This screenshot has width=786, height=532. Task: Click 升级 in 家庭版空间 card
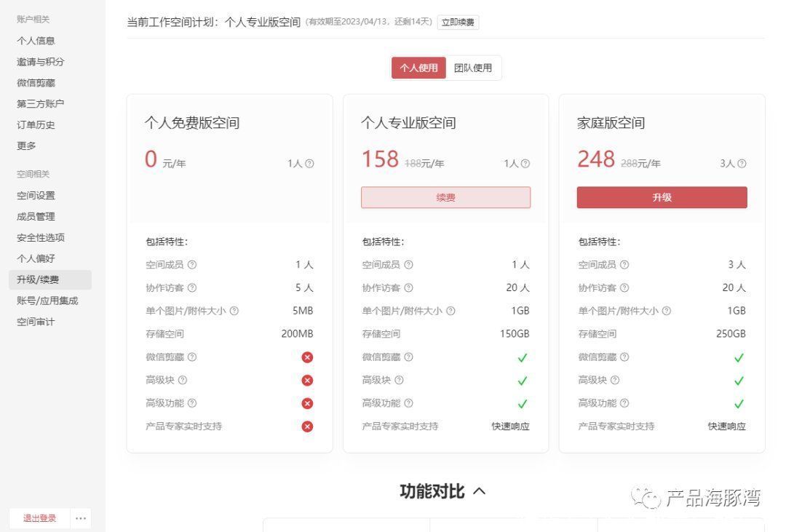(662, 197)
